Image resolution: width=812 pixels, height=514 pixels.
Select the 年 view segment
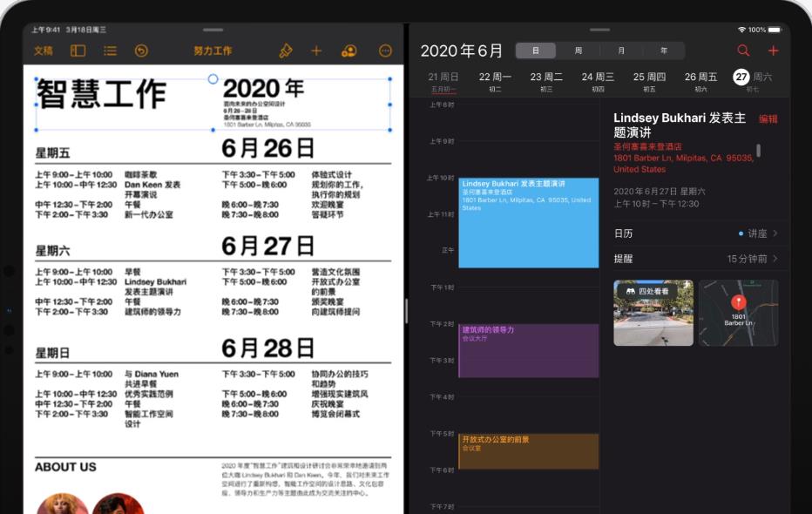pyautogui.click(x=664, y=51)
